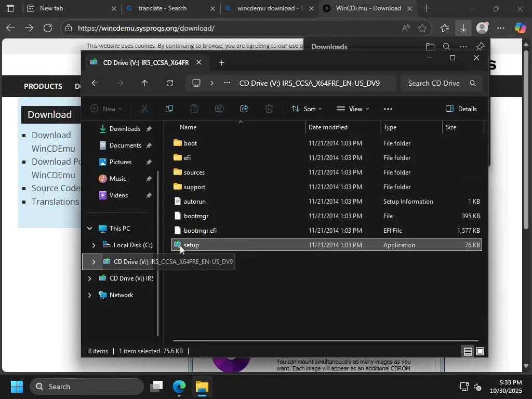Screen dimensions: 532x399
Task: Collapse the This PC tree node
Action: (89, 229)
